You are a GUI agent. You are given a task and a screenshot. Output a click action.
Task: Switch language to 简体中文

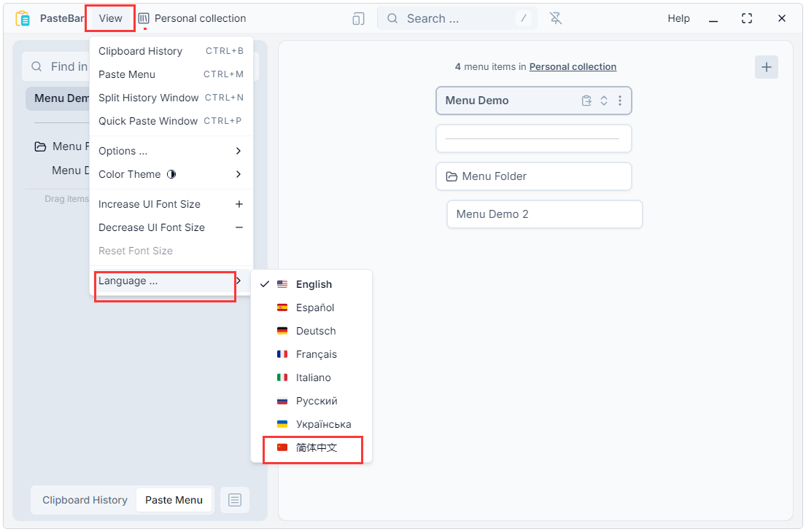click(317, 447)
